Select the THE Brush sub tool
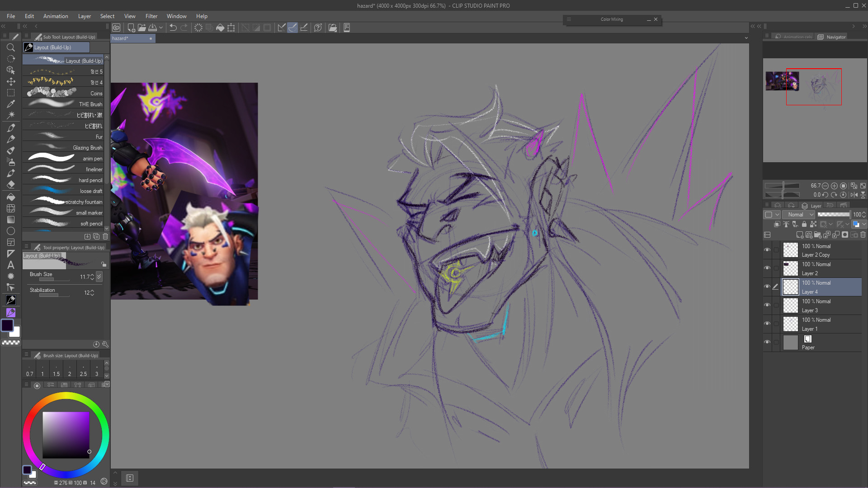Screen dimensions: 868x488 coord(63,104)
